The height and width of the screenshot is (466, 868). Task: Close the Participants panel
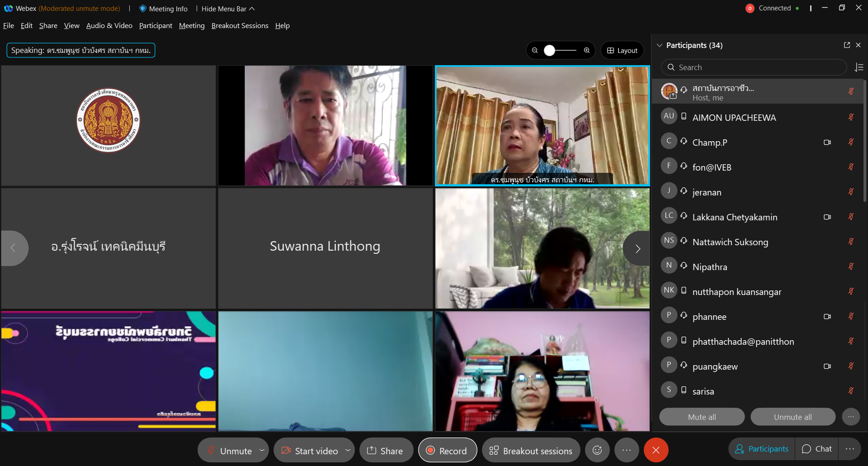pos(858,45)
